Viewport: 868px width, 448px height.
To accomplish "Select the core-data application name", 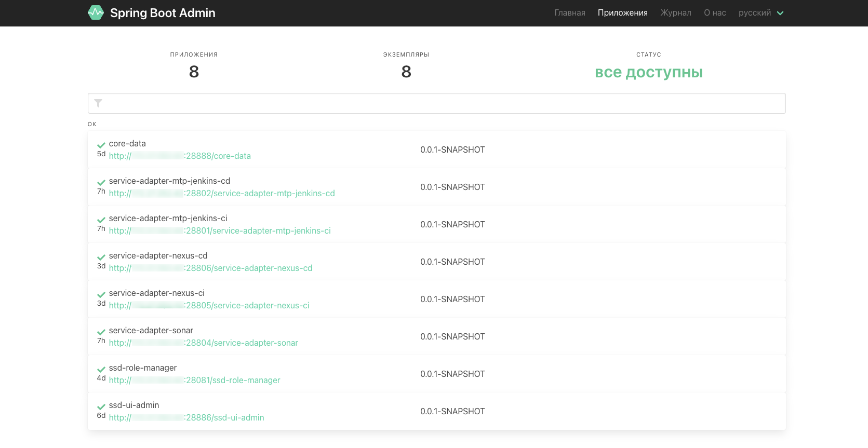I will point(127,143).
